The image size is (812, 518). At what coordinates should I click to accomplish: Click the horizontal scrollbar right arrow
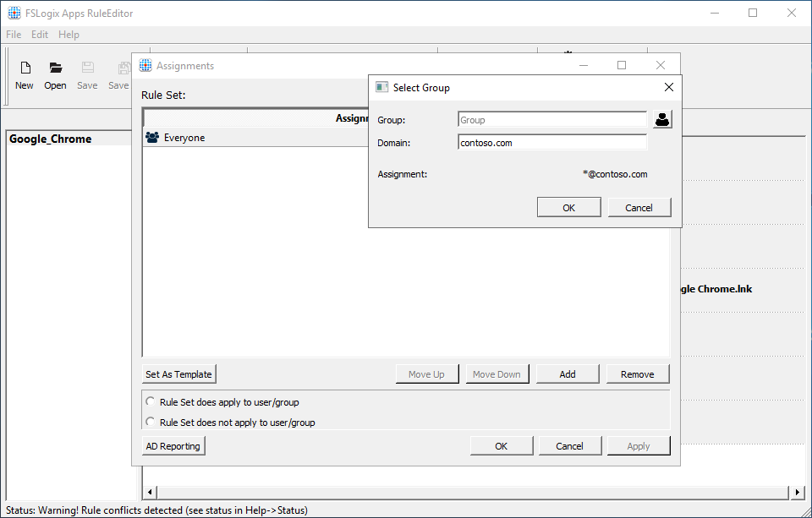tap(796, 491)
